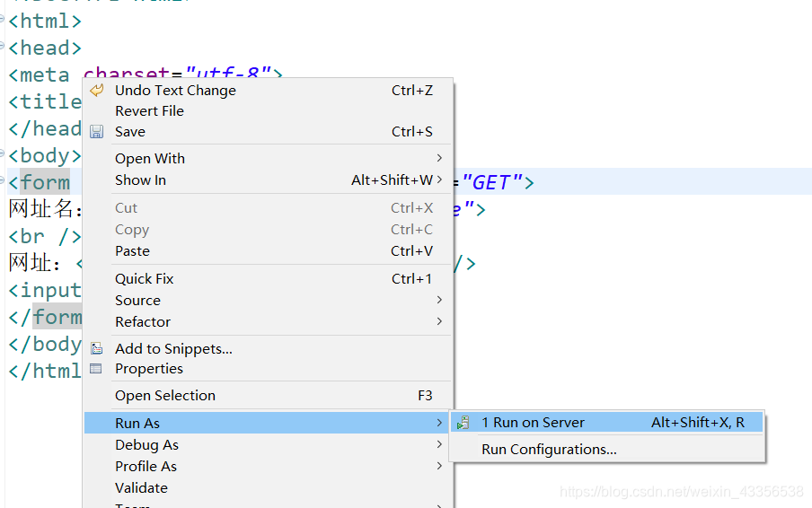
Task: Click the <meta tag text
Action: [x=39, y=75]
